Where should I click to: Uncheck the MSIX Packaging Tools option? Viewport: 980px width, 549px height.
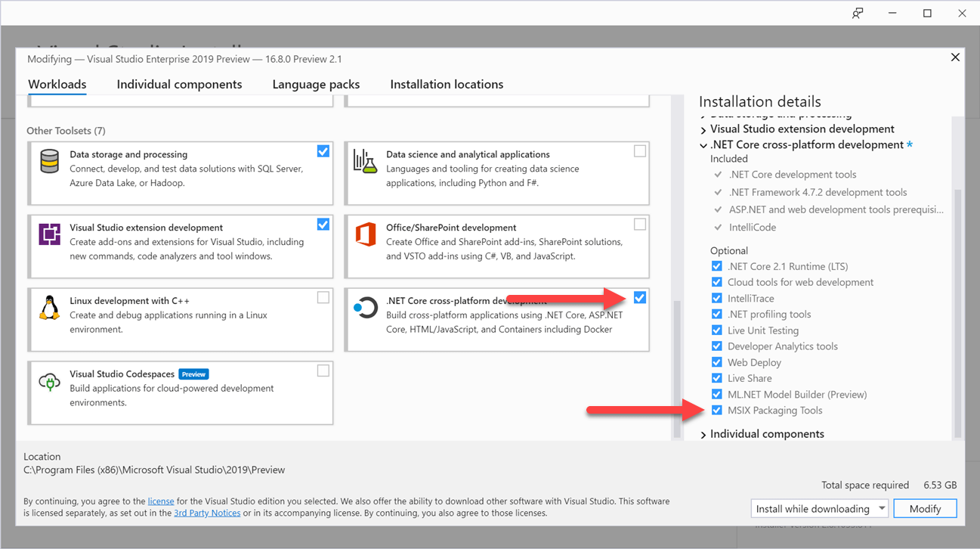pyautogui.click(x=716, y=410)
